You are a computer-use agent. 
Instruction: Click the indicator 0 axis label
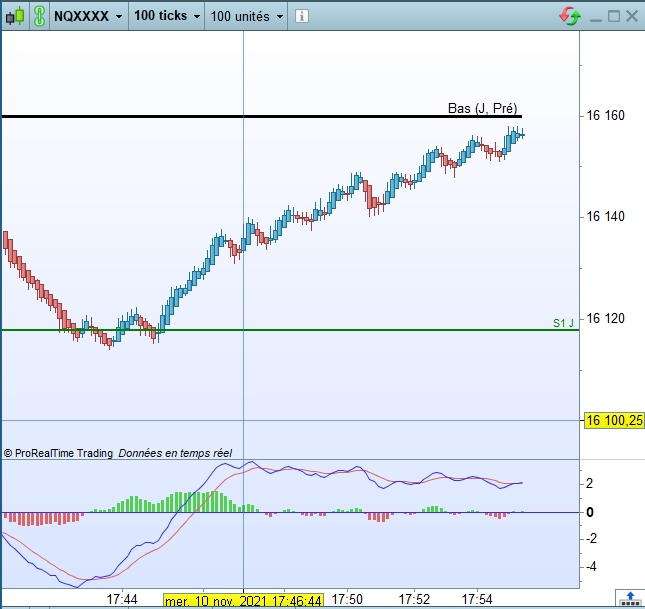589,512
